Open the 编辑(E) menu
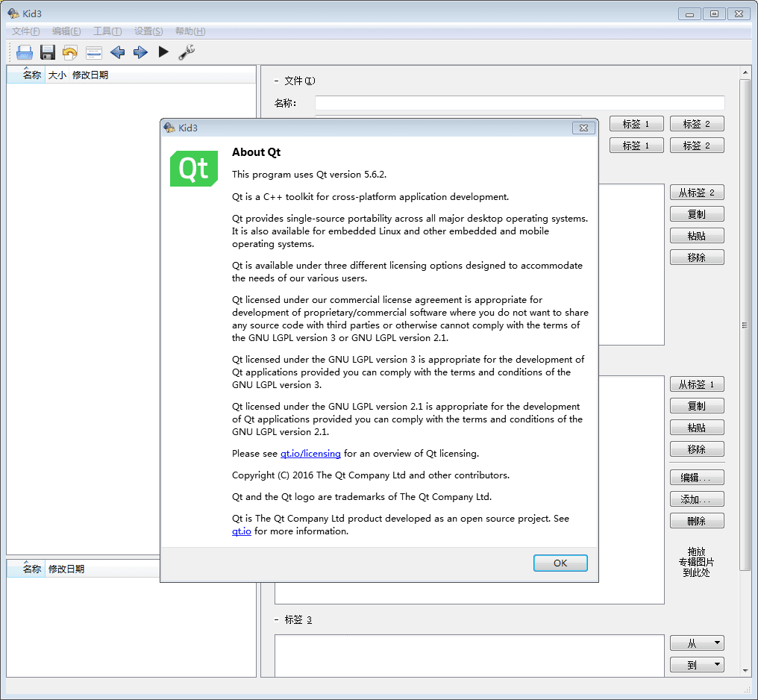Viewport: 758px width, 700px height. coord(66,31)
